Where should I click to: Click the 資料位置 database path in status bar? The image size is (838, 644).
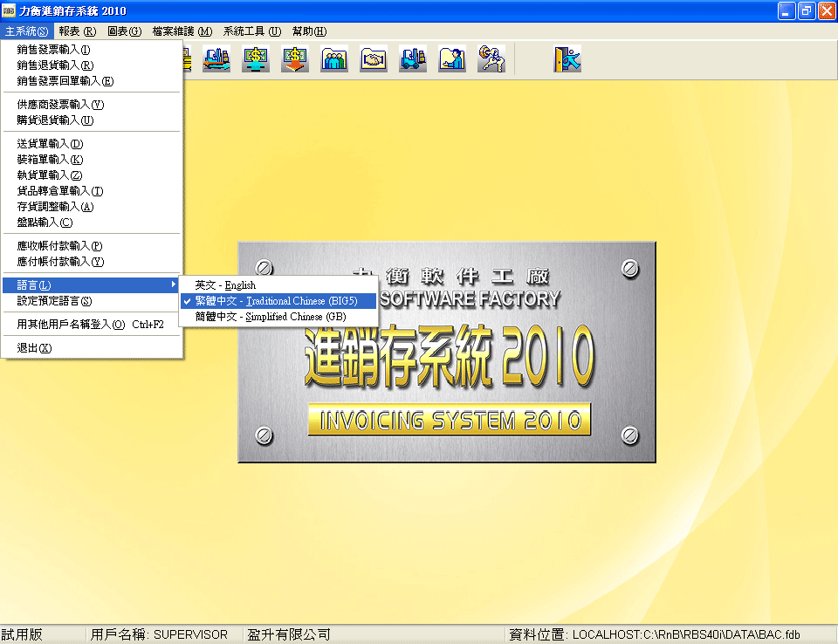[655, 635]
